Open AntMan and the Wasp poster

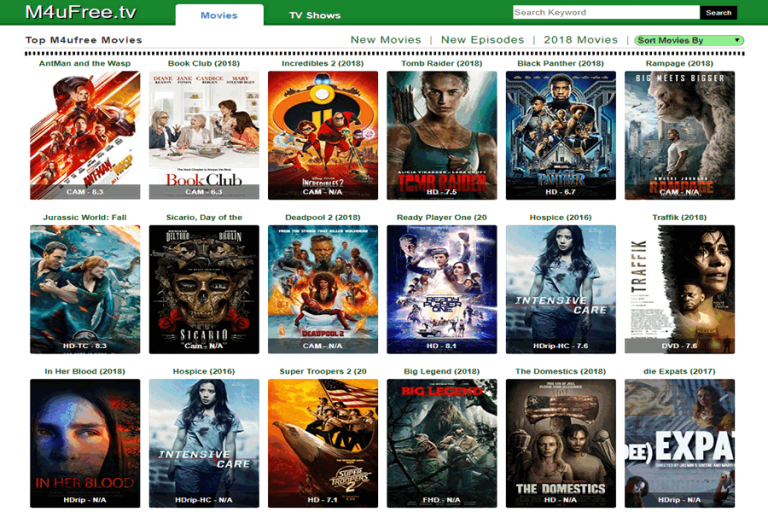point(85,135)
